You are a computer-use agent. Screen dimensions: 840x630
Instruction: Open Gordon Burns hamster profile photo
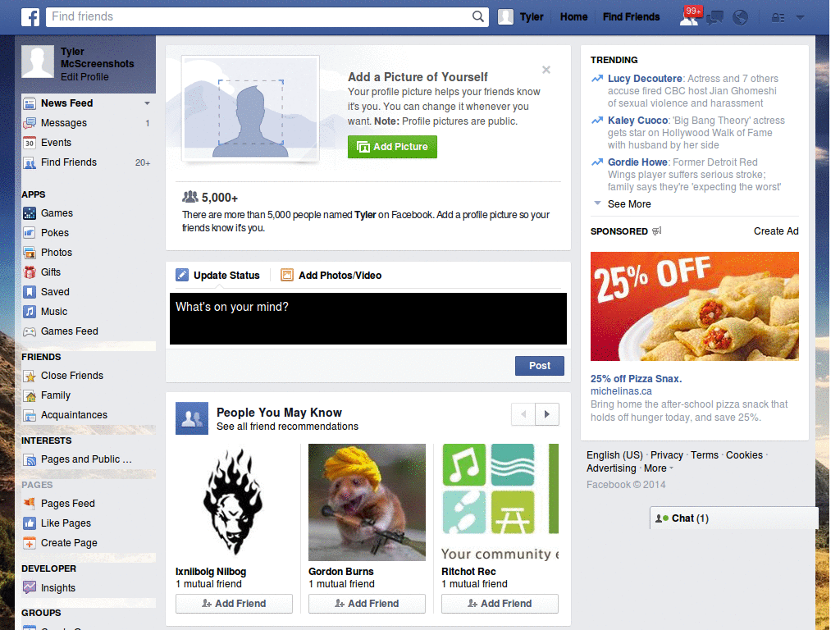[x=367, y=503]
